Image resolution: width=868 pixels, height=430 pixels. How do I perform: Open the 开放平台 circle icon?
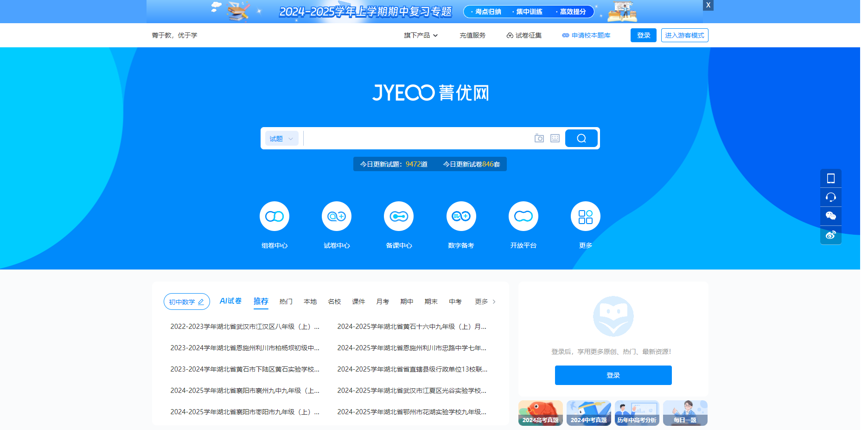523,216
